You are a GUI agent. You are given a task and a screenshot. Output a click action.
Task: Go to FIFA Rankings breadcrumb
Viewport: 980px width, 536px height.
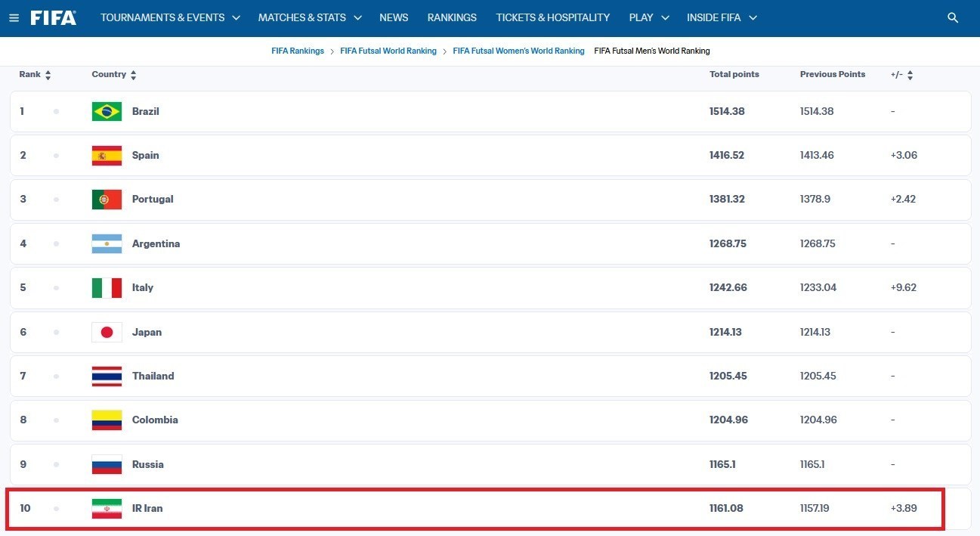[x=298, y=51]
